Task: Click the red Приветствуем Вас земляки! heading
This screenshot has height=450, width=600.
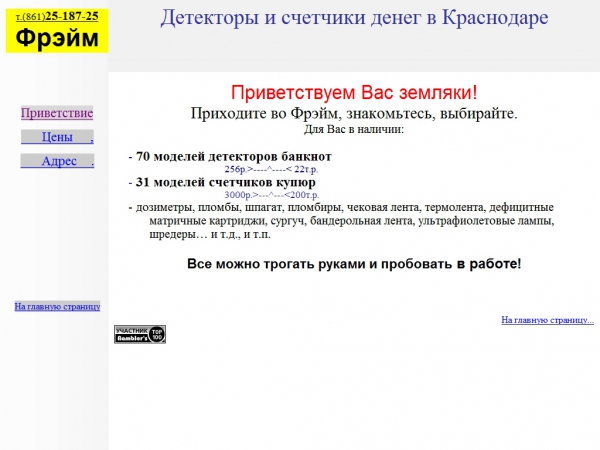Action: coord(354,93)
